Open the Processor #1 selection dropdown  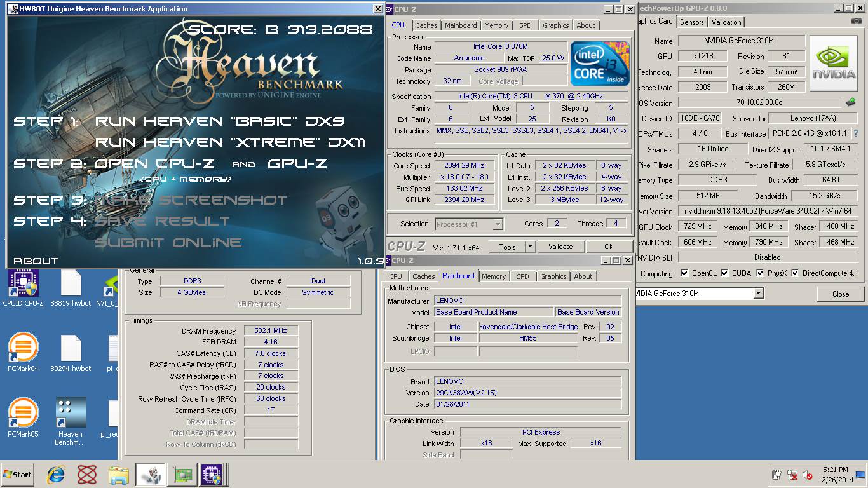498,224
